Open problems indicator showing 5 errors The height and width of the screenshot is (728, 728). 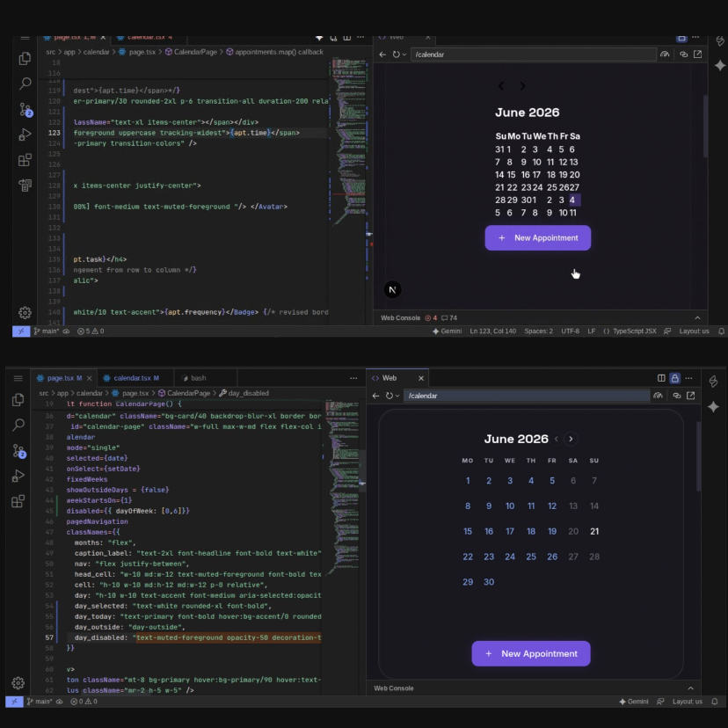91,331
